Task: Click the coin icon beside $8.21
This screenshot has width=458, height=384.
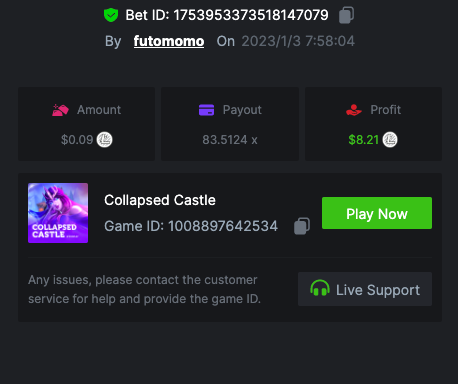Action: 390,140
